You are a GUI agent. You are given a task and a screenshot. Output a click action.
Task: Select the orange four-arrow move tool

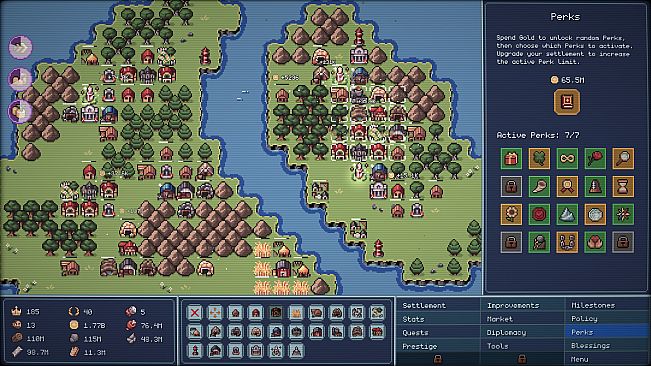click(x=215, y=312)
